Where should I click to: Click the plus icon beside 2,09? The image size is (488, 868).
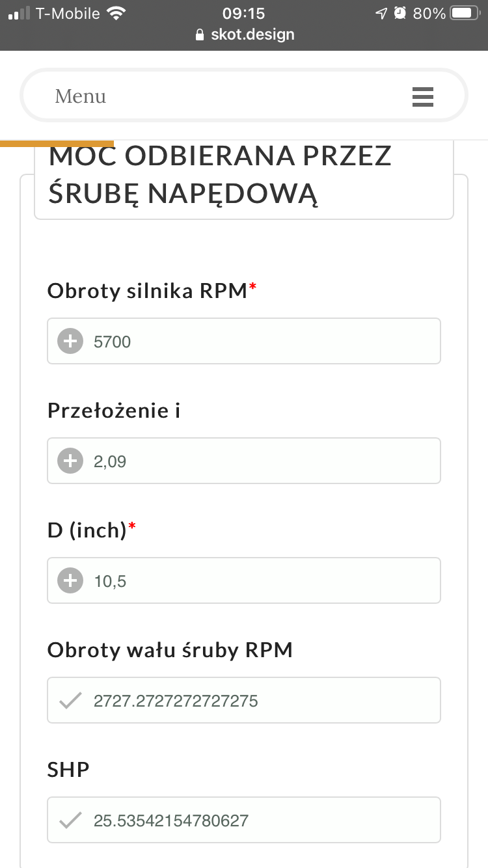click(x=70, y=461)
